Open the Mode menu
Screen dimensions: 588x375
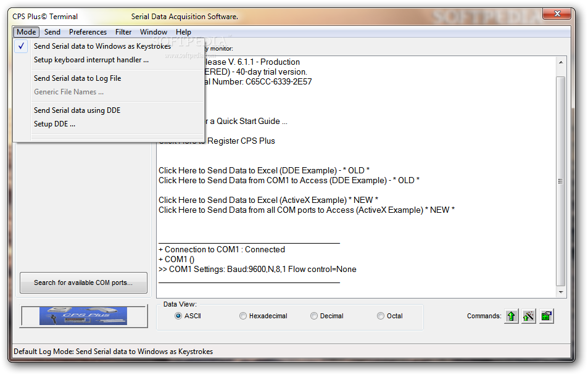coord(27,32)
